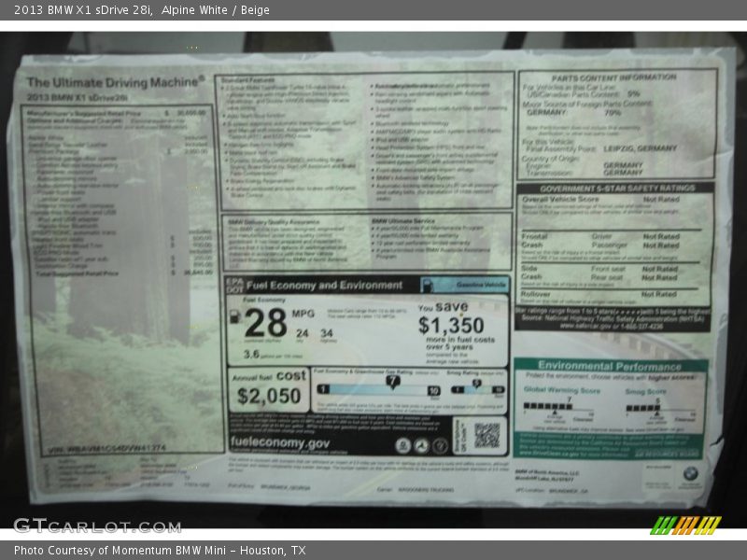Image resolution: width=747 pixels, height=560 pixels.
Task: Click the 5 marker on the Smog Rating scale
Action: [476, 384]
